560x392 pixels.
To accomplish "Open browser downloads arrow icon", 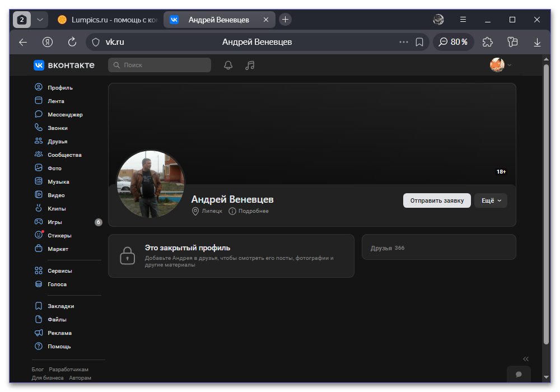I will (537, 42).
